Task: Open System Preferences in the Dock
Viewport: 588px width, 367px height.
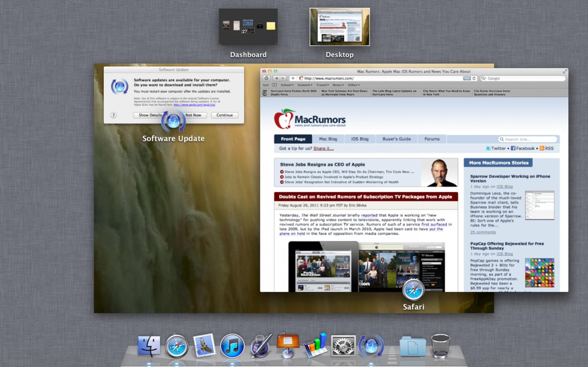Action: click(x=343, y=347)
